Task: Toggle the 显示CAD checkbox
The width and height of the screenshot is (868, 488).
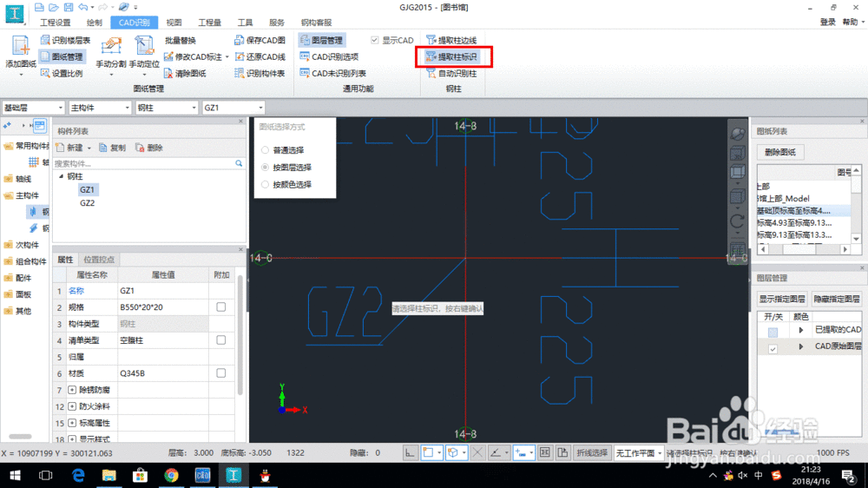Action: point(375,41)
